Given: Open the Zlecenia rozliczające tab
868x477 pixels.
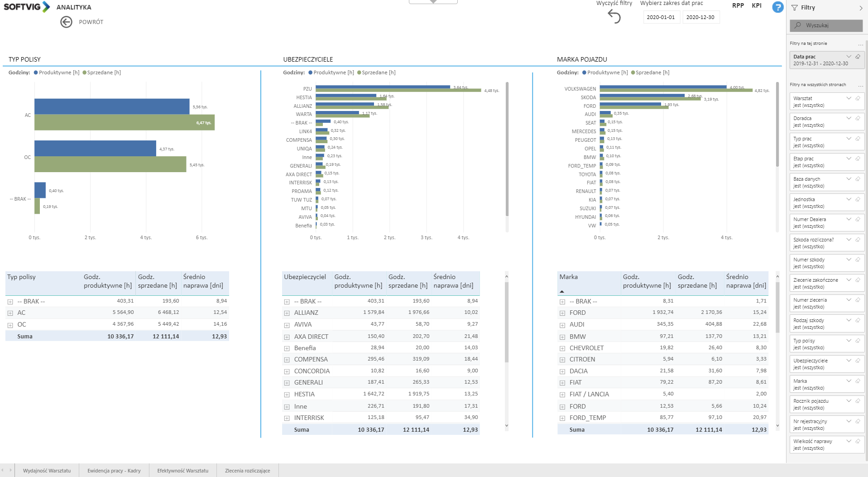Looking at the screenshot, I should click(247, 471).
